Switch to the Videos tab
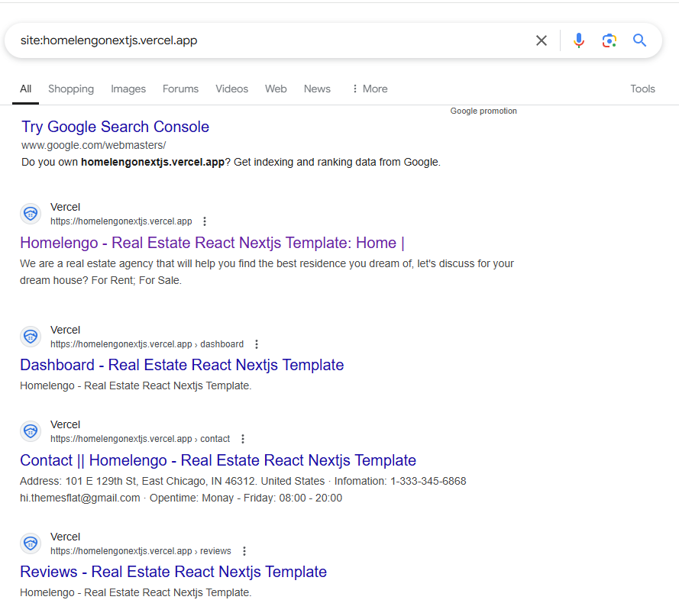The image size is (679, 616). pyautogui.click(x=231, y=89)
